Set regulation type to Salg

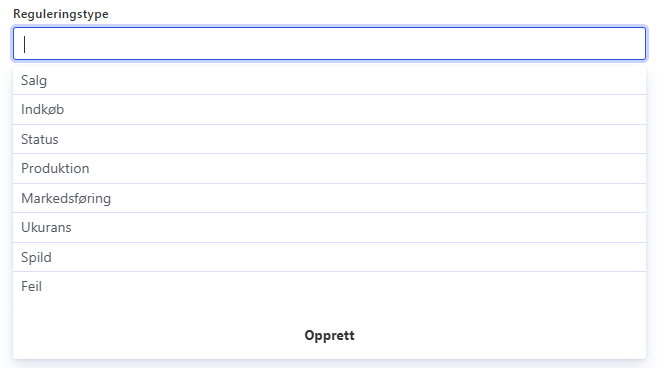[x=329, y=80]
